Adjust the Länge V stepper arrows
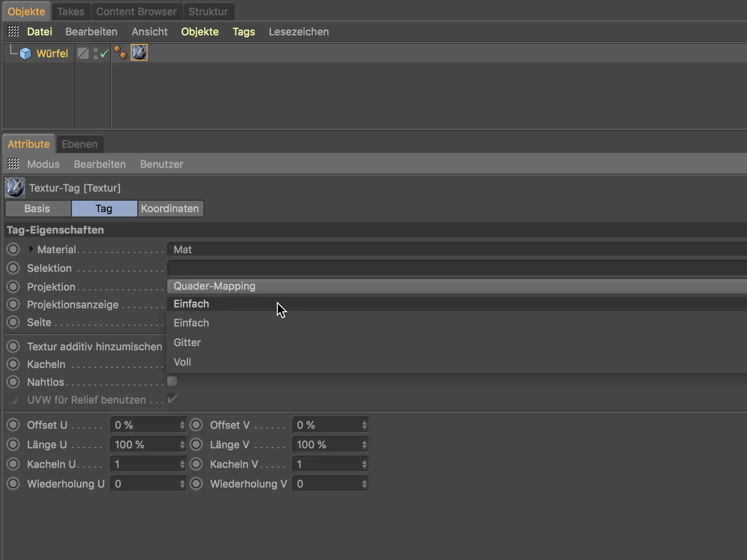 [365, 445]
